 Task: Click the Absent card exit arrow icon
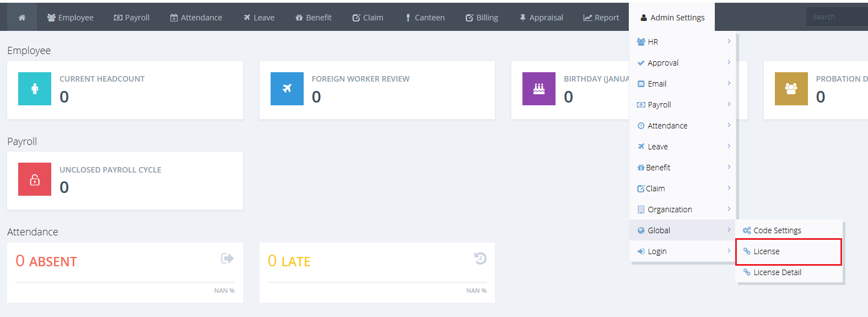click(227, 259)
